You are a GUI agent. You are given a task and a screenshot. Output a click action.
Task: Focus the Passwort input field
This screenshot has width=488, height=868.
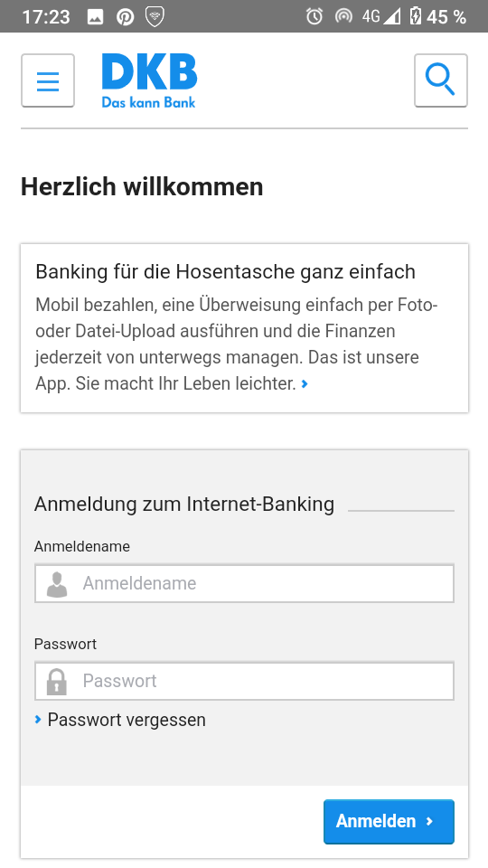point(245,681)
